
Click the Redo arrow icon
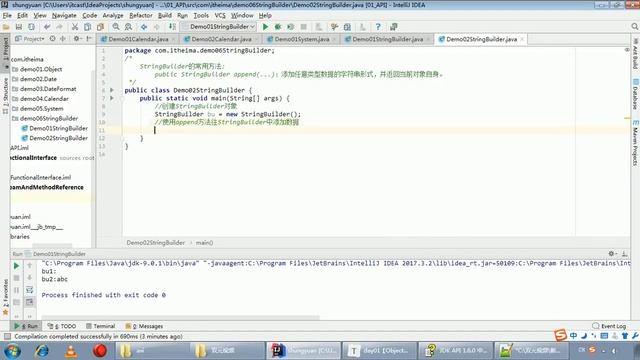coord(60,27)
